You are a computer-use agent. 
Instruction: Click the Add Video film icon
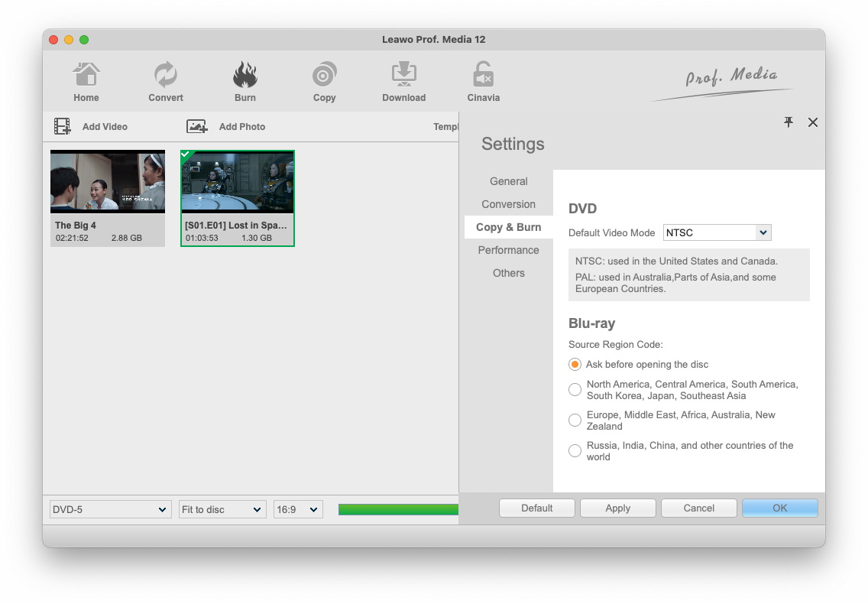coord(63,127)
